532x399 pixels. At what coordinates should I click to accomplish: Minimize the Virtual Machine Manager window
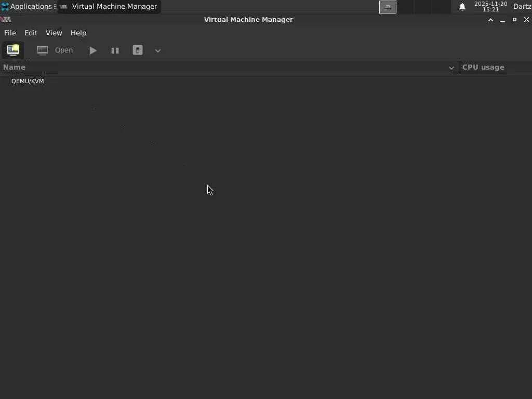(x=502, y=20)
